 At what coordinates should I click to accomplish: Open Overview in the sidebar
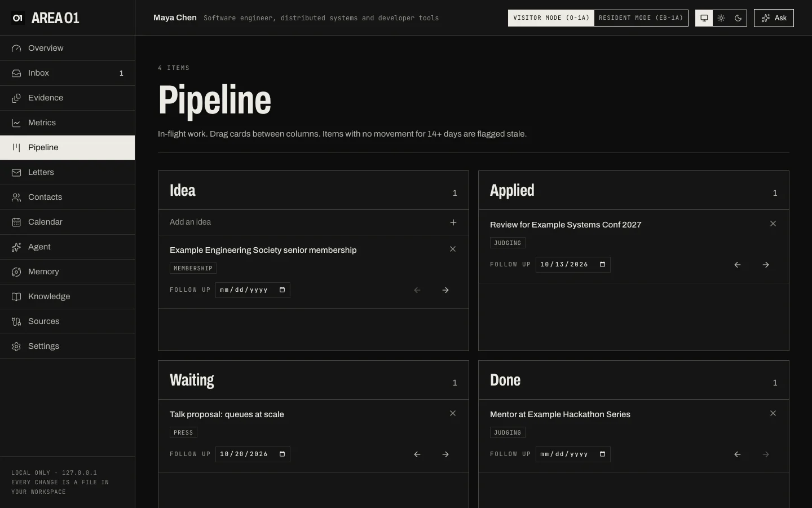tap(68, 49)
